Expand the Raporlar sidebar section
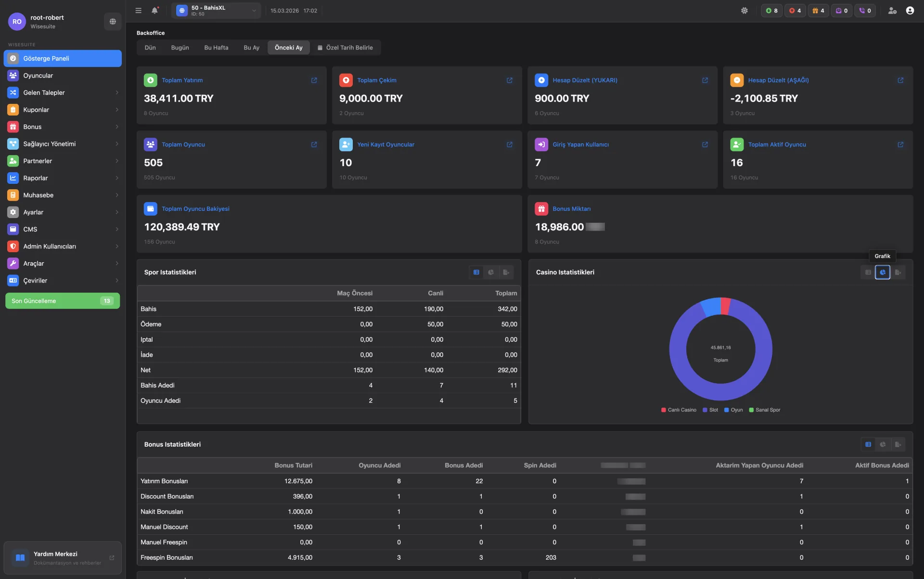The height and width of the screenshot is (579, 924). click(63, 178)
